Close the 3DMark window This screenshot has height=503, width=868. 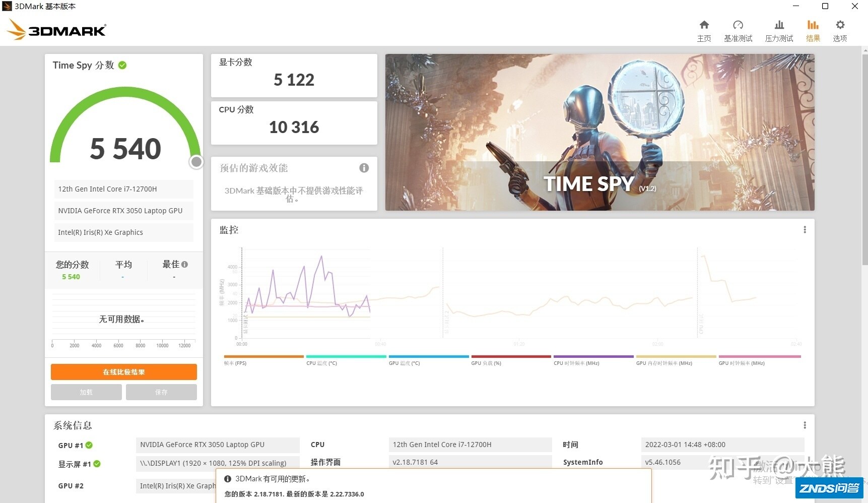coord(854,6)
